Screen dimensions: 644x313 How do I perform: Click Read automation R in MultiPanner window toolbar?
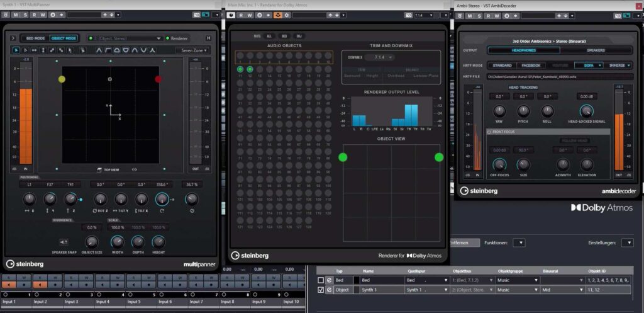coord(35,15)
